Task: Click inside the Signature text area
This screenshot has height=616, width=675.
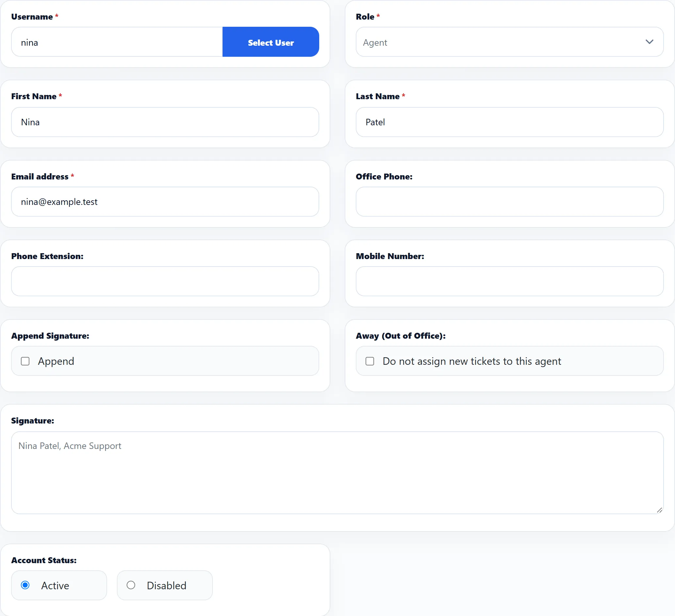Action: (x=337, y=472)
